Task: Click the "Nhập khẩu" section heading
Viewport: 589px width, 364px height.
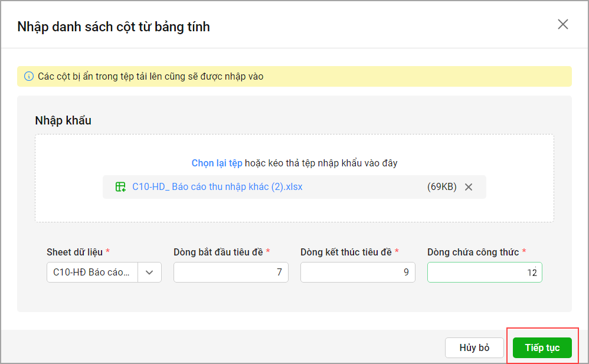Action: [x=63, y=120]
